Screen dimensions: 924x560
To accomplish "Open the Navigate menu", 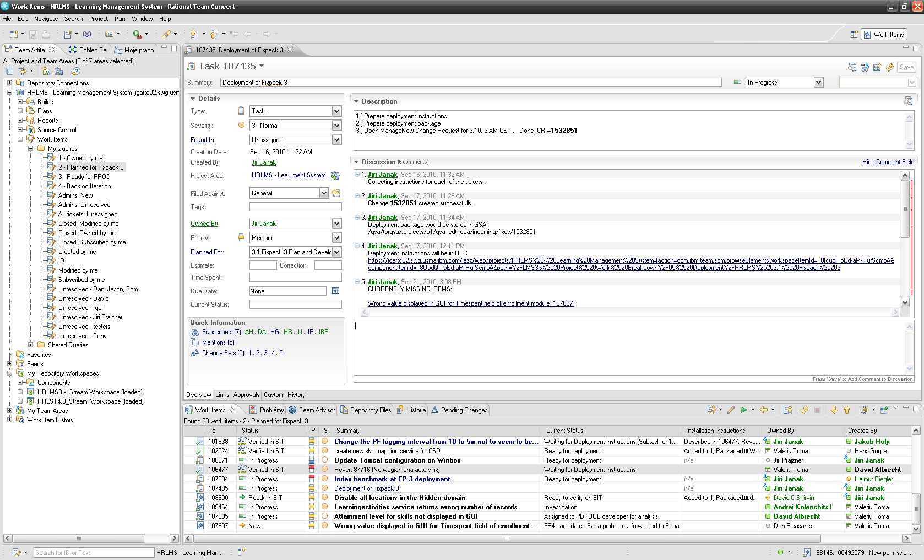I will pyautogui.click(x=46, y=19).
